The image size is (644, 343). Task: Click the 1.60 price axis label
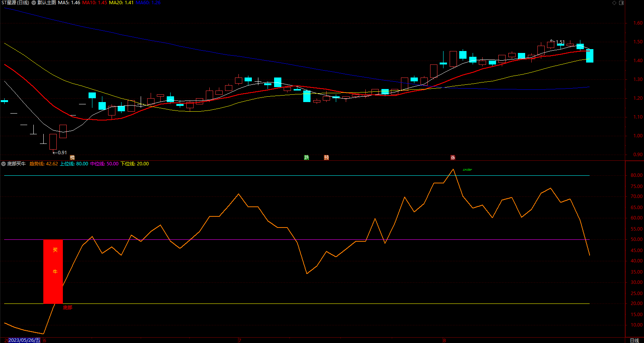(638, 23)
